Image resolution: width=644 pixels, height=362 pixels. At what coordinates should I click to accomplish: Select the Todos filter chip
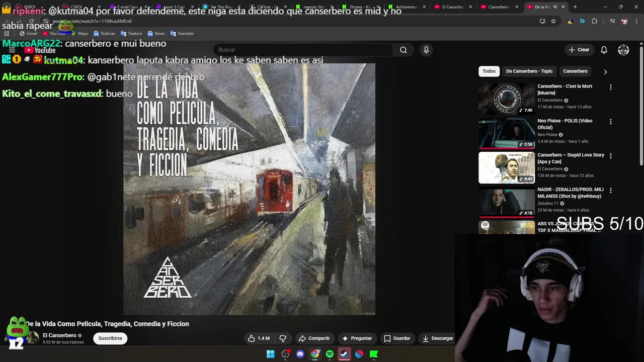tap(489, 71)
